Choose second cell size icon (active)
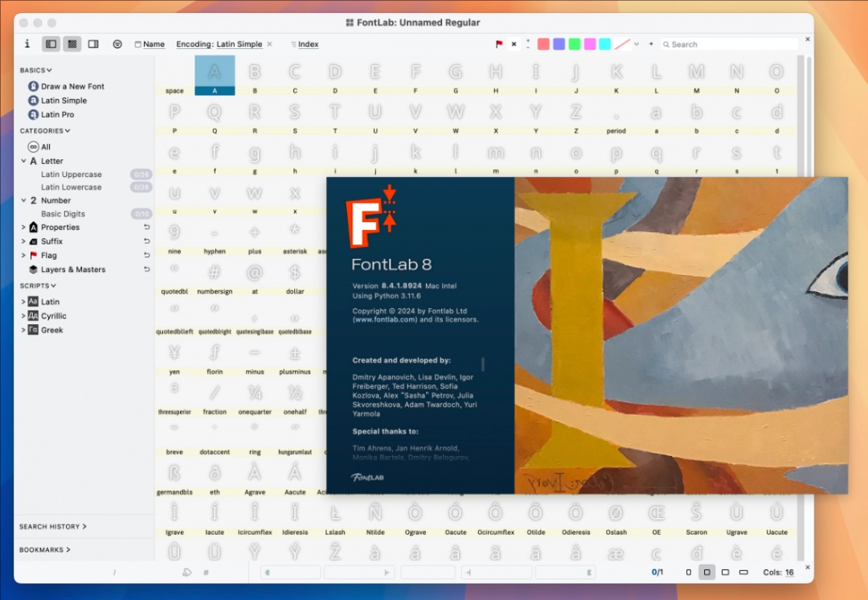 click(707, 573)
